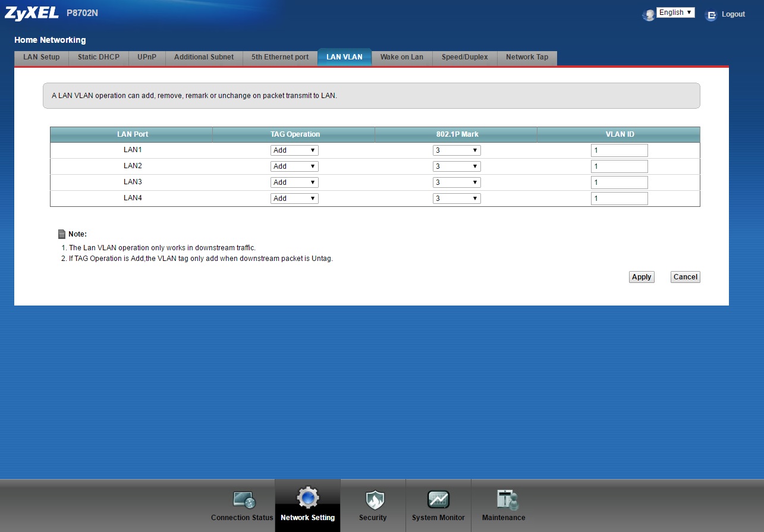Click the 802.1P Mark column header
This screenshot has height=532, width=764.
pyautogui.click(x=457, y=134)
